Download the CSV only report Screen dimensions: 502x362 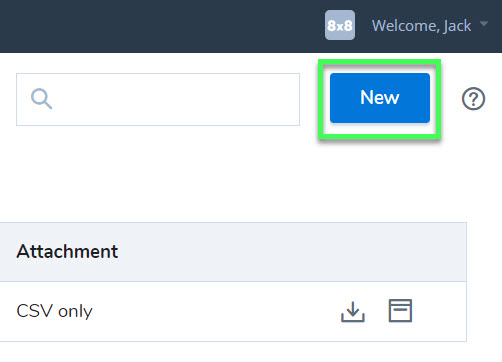(353, 311)
